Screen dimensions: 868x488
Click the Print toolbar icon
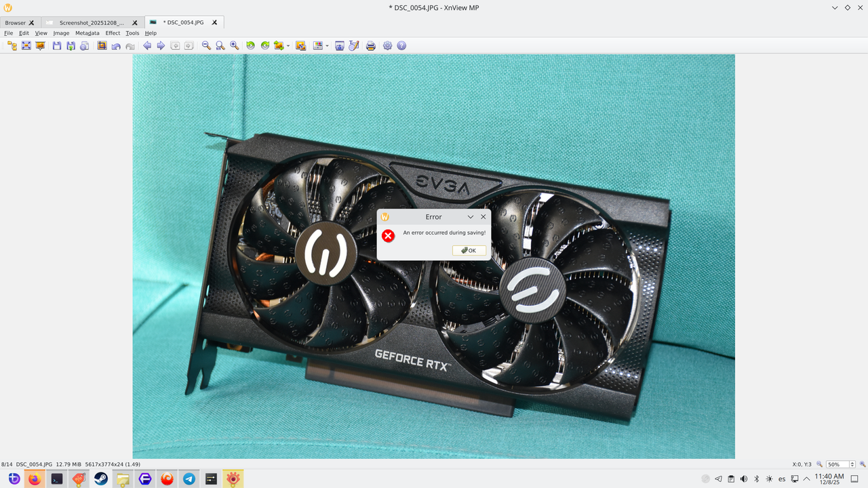pyautogui.click(x=371, y=45)
